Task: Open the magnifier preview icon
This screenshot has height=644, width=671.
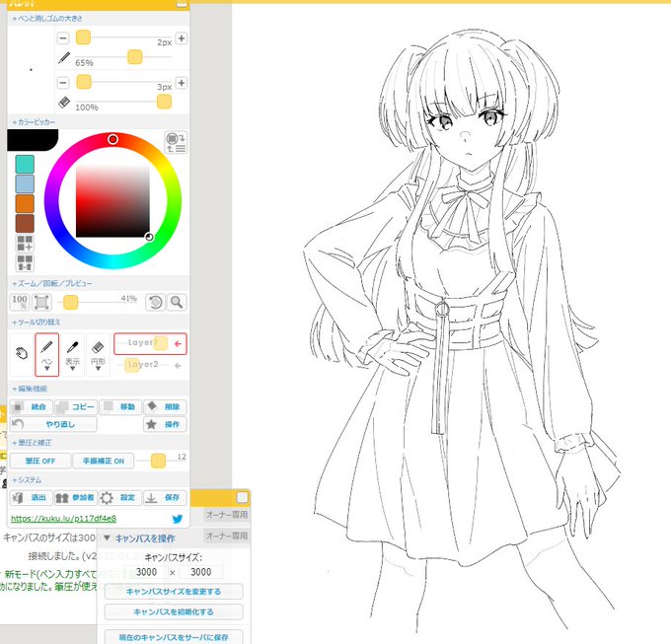Action: click(177, 302)
